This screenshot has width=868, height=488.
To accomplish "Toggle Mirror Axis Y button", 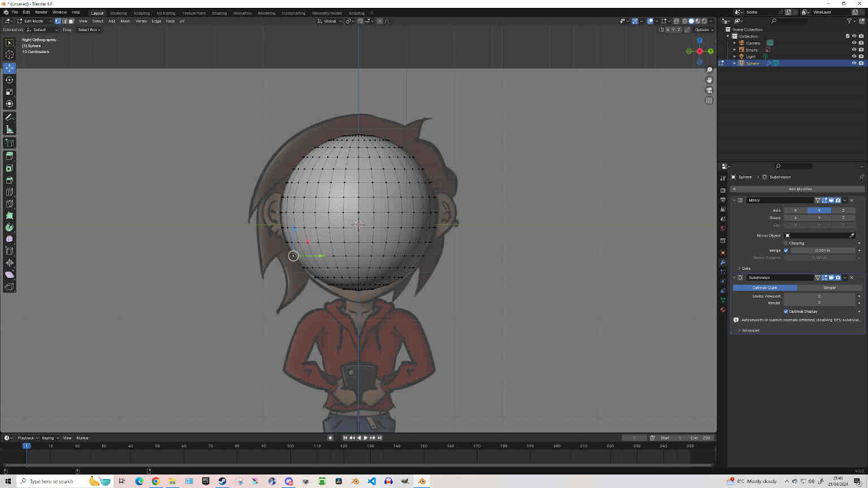I will coord(819,210).
